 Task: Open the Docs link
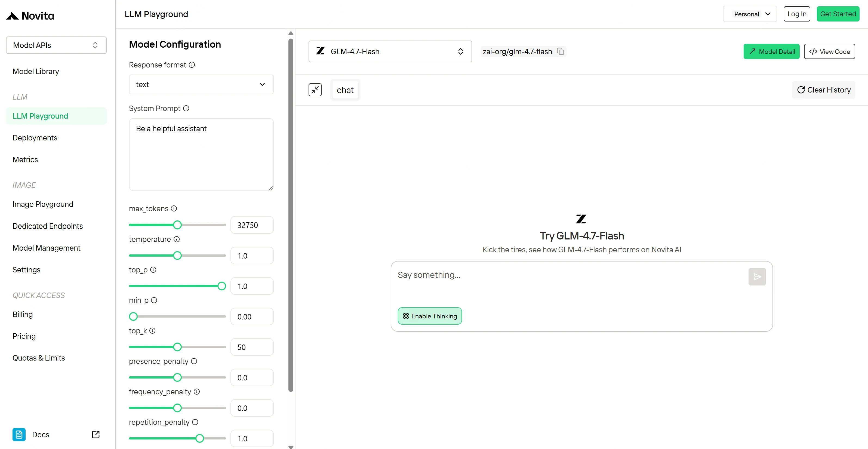click(41, 435)
